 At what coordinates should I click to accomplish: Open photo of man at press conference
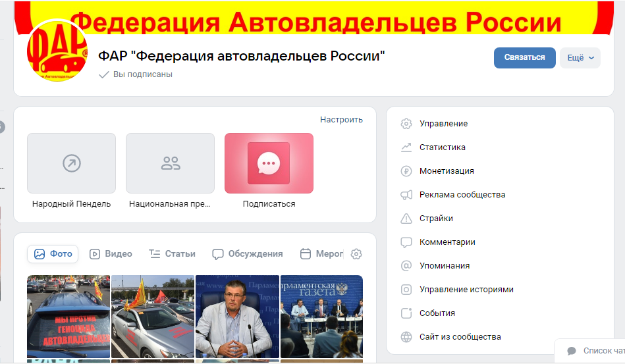(x=237, y=317)
